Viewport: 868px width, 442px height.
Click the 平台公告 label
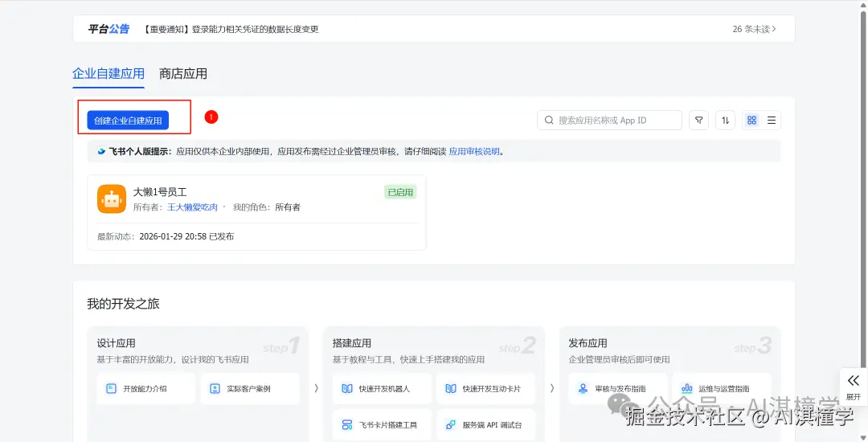pyautogui.click(x=108, y=29)
